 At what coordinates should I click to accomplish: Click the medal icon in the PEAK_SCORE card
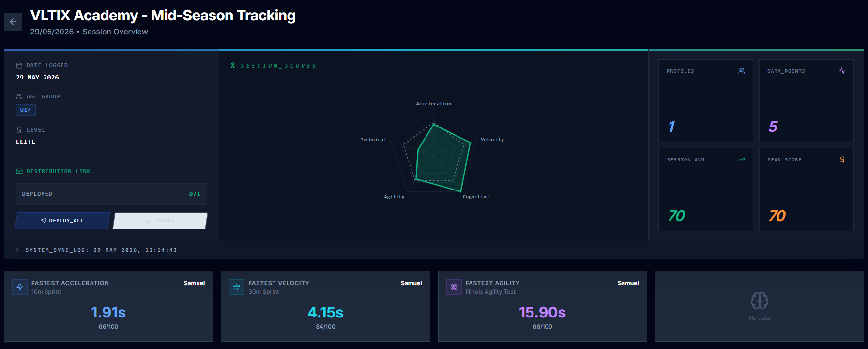842,159
